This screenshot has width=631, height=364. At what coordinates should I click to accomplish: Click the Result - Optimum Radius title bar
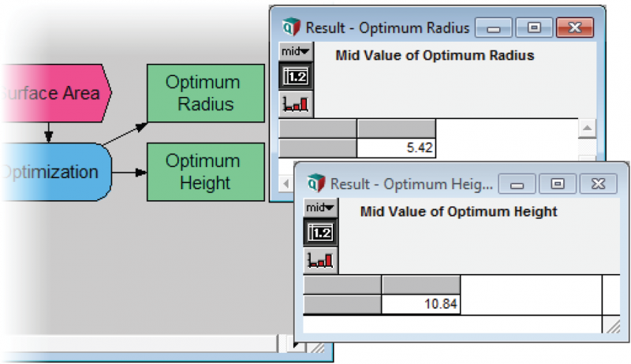[387, 28]
